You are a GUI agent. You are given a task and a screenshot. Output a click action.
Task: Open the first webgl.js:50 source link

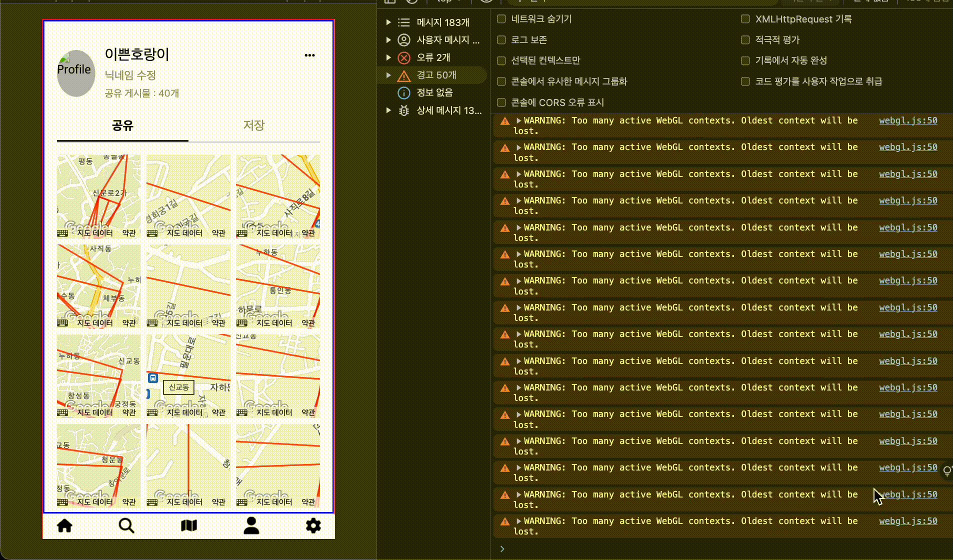(x=907, y=120)
